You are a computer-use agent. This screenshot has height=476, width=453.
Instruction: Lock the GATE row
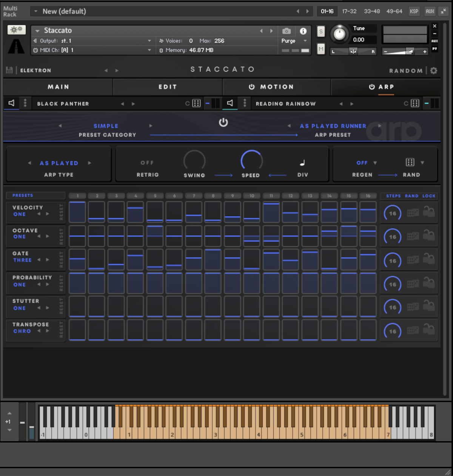[429, 259]
